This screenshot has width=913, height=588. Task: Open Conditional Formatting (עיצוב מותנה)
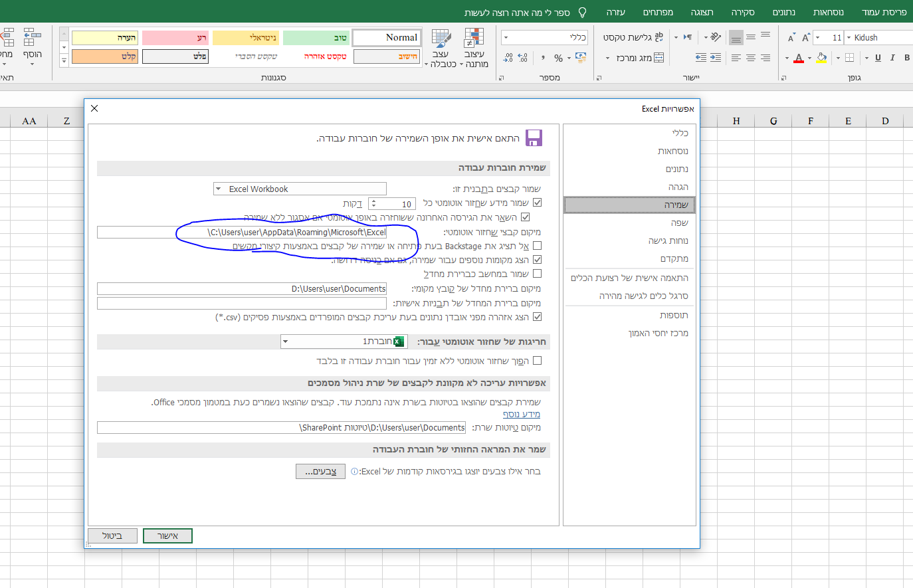(474, 49)
